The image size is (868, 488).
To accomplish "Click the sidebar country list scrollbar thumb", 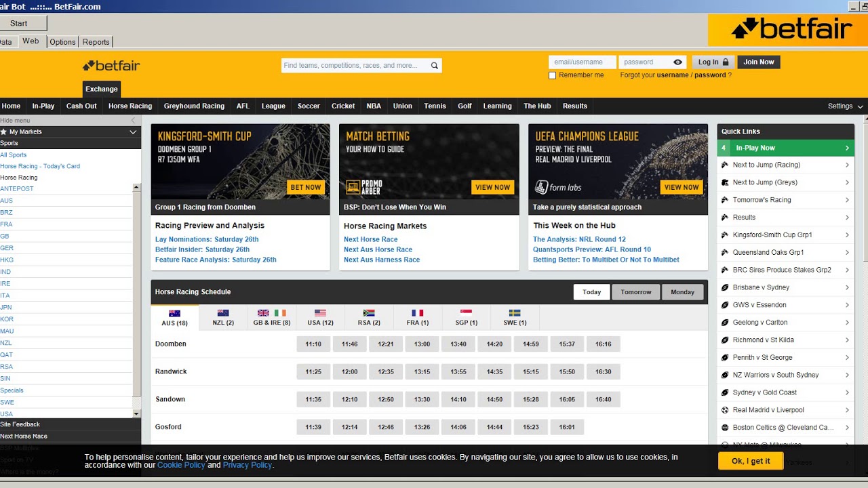I will 136,293.
